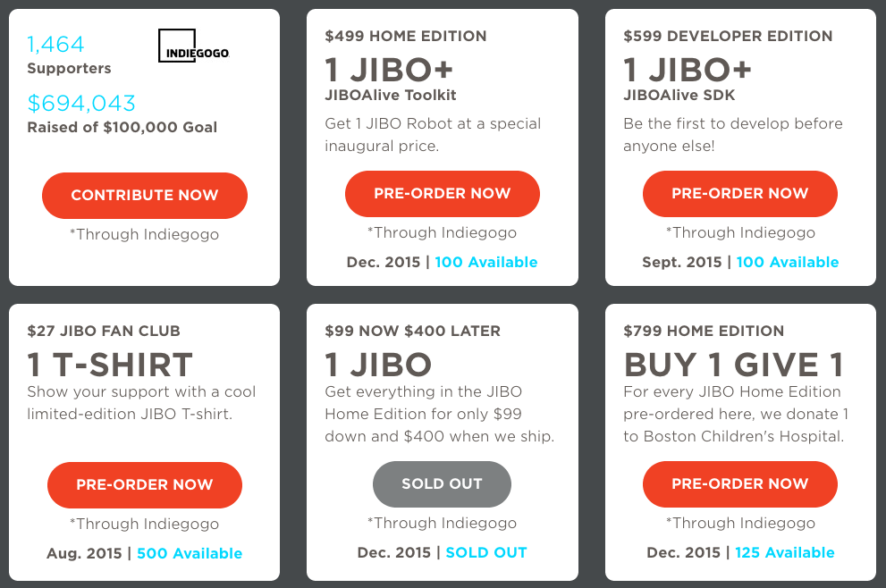Click the 125 Available link

click(x=784, y=552)
